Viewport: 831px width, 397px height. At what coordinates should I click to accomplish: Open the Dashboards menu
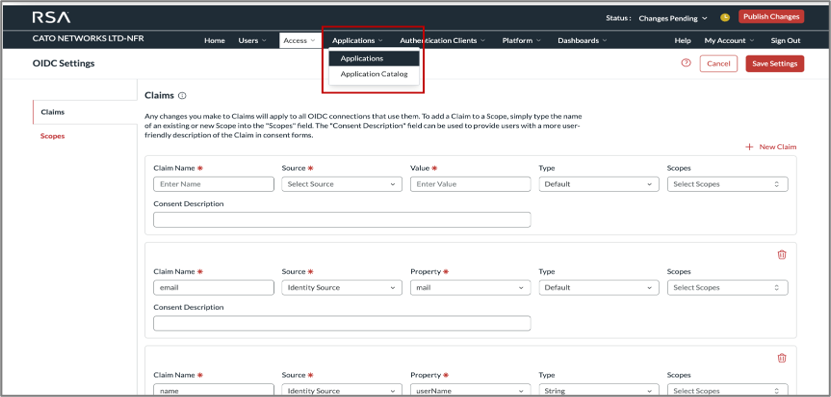pos(582,40)
